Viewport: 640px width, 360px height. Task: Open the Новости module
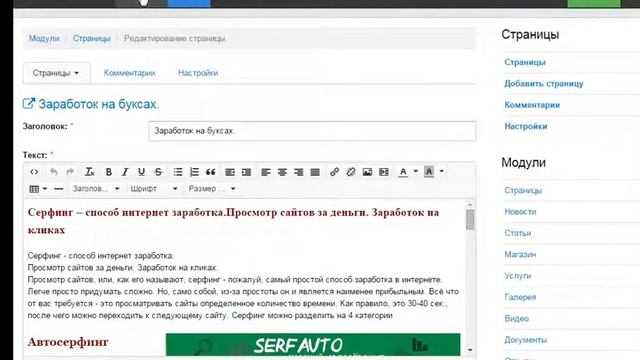point(520,212)
